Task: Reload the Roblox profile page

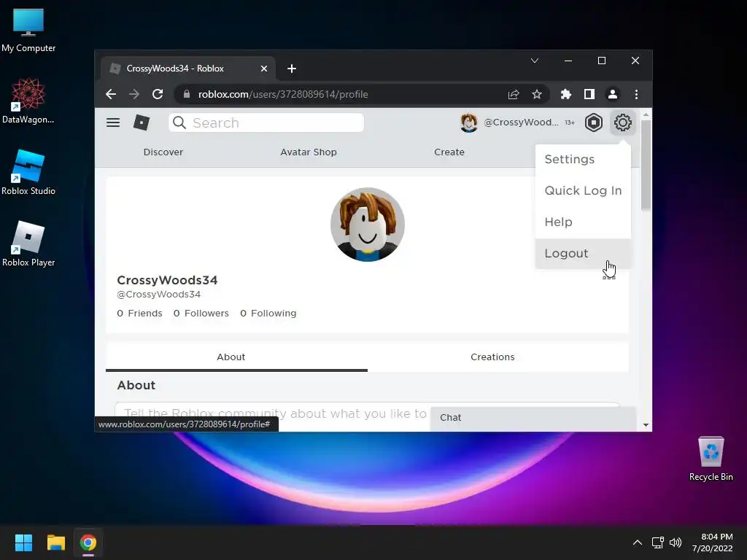Action: coord(158,94)
